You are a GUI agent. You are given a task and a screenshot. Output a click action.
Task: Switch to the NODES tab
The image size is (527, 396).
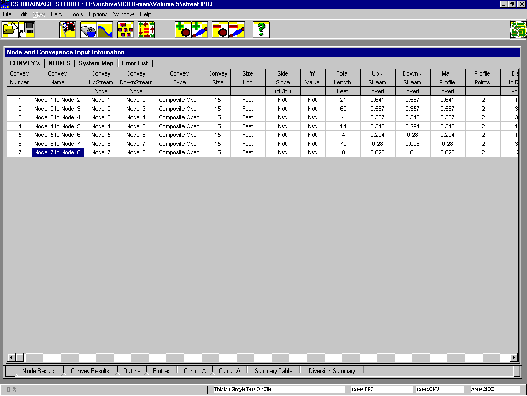[x=59, y=63]
